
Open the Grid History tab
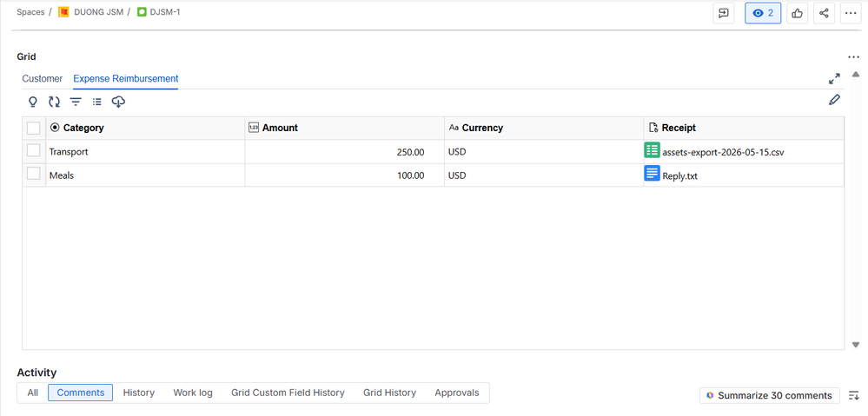click(390, 393)
